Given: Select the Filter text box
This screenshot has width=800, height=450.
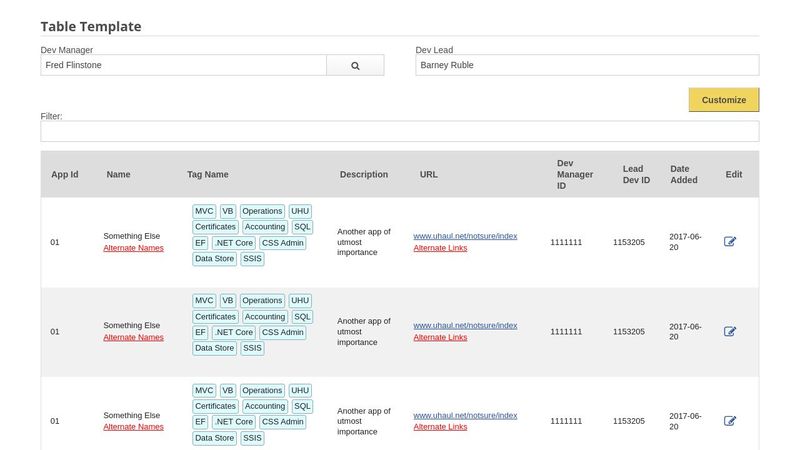Looking at the screenshot, I should 399,131.
